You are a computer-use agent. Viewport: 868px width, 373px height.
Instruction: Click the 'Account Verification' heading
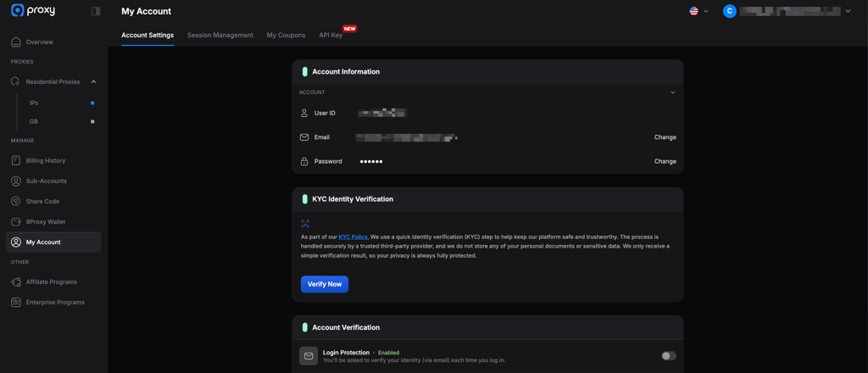coord(346,327)
